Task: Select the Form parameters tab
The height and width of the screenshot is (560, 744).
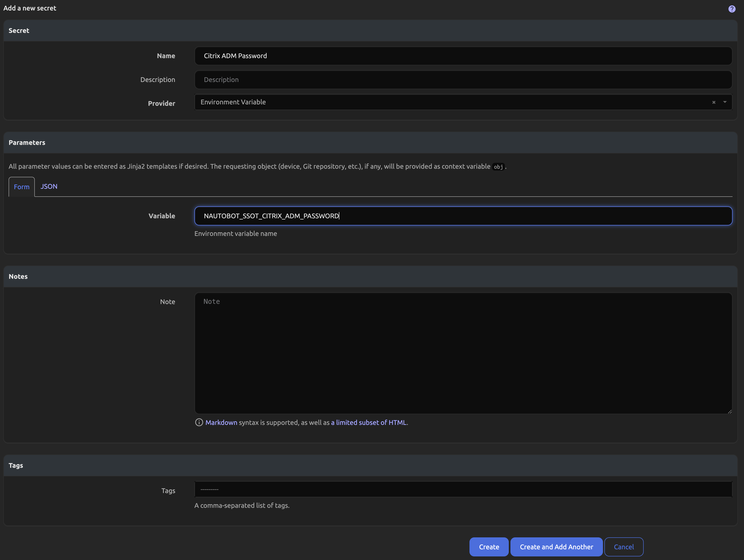Action: coord(21,187)
